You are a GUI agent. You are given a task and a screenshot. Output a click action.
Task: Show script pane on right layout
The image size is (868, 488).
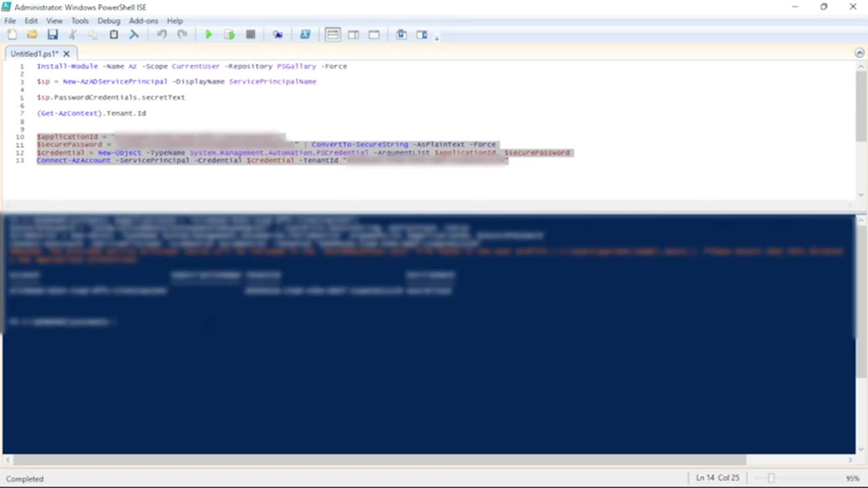tap(353, 35)
